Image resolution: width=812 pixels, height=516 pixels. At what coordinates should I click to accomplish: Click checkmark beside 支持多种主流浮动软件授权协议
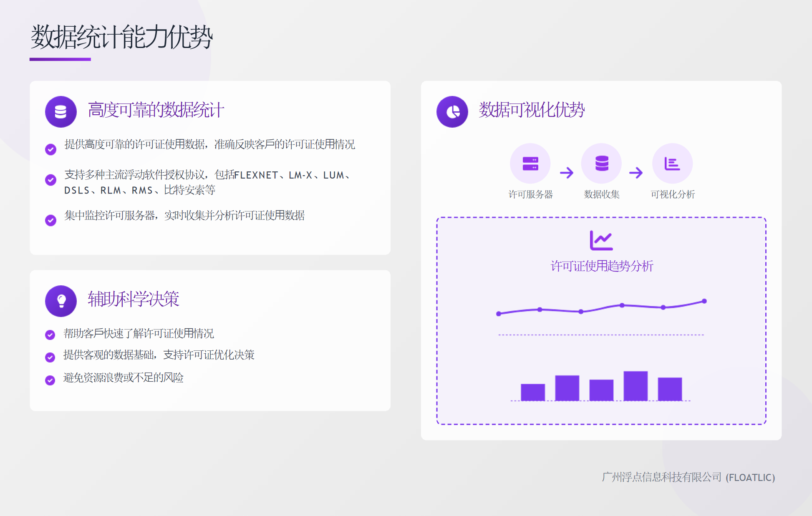51,180
